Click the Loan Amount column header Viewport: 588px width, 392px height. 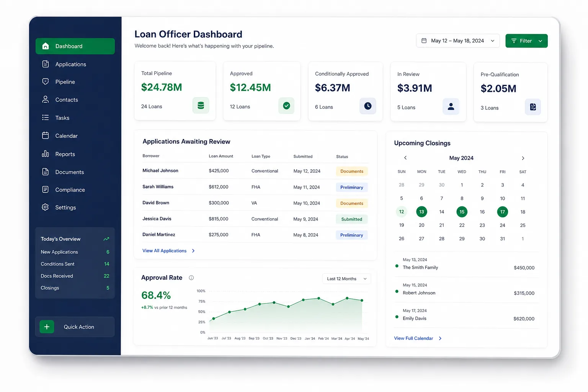click(x=221, y=156)
